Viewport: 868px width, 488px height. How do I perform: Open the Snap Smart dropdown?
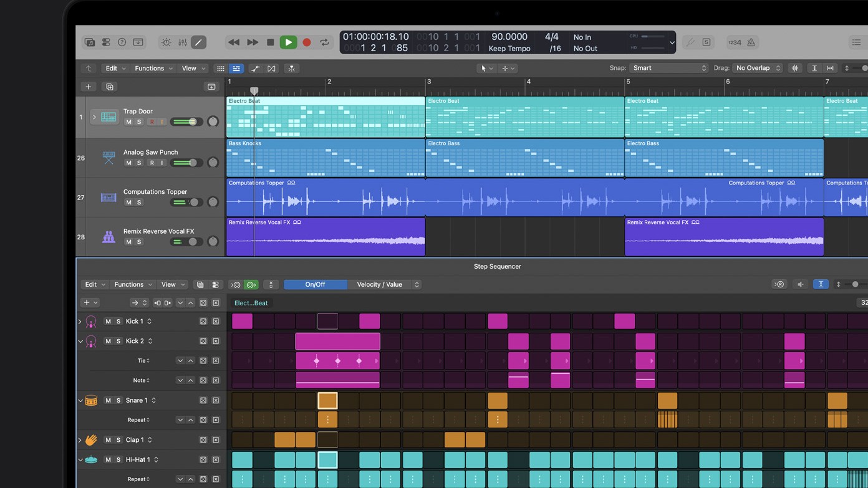point(668,68)
